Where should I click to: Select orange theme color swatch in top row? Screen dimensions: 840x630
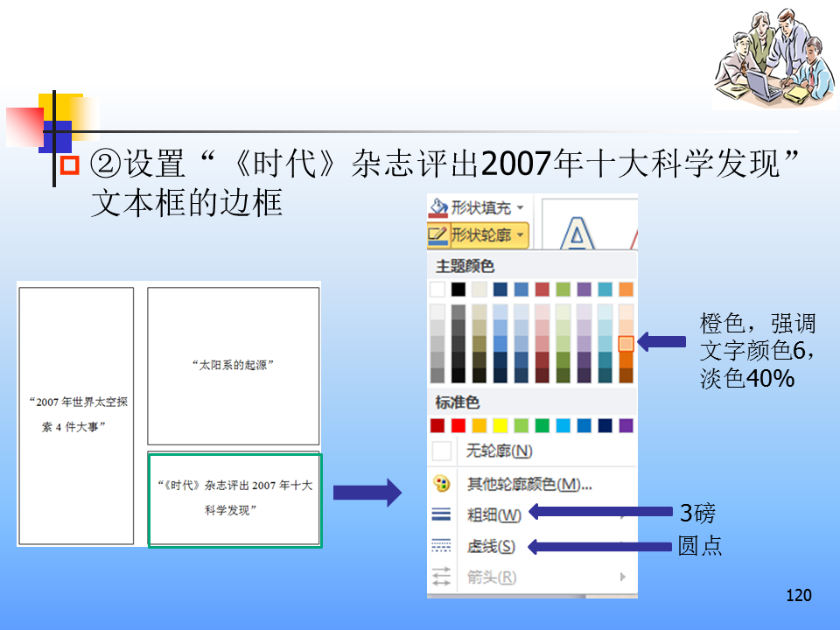tap(626, 290)
